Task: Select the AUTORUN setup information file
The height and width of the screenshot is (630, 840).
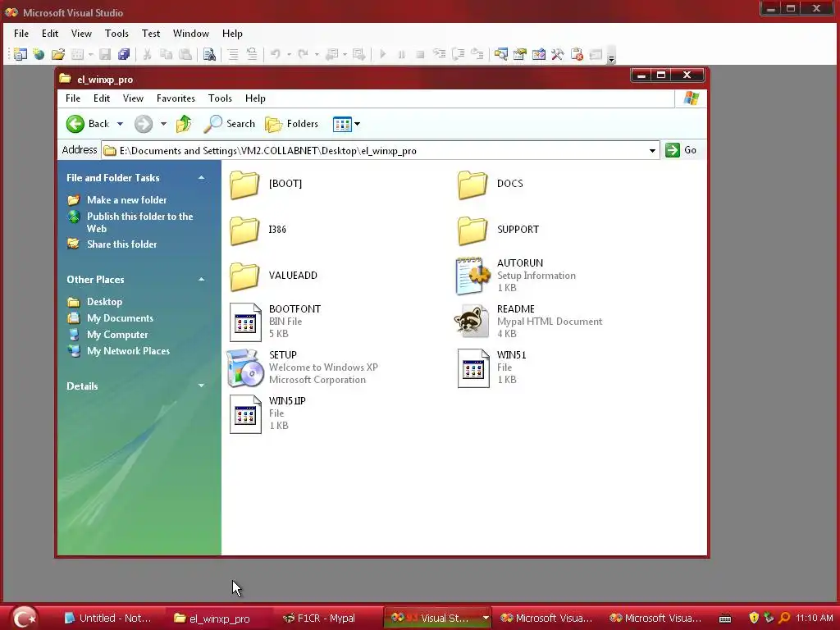Action: point(515,276)
